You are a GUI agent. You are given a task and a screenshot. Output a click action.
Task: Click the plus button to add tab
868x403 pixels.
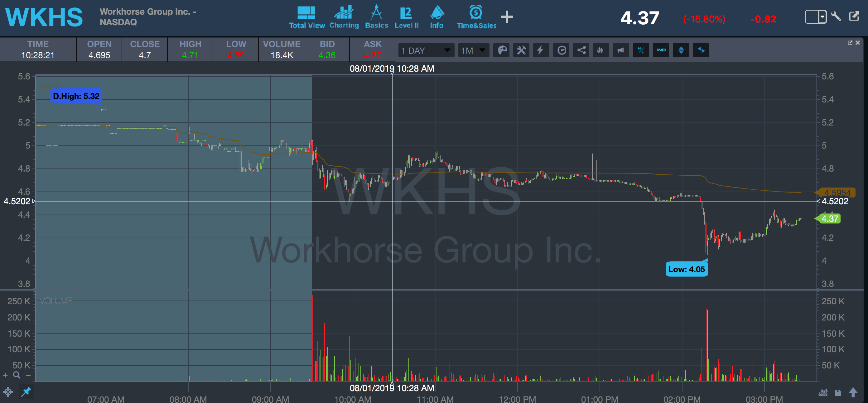pyautogui.click(x=506, y=17)
